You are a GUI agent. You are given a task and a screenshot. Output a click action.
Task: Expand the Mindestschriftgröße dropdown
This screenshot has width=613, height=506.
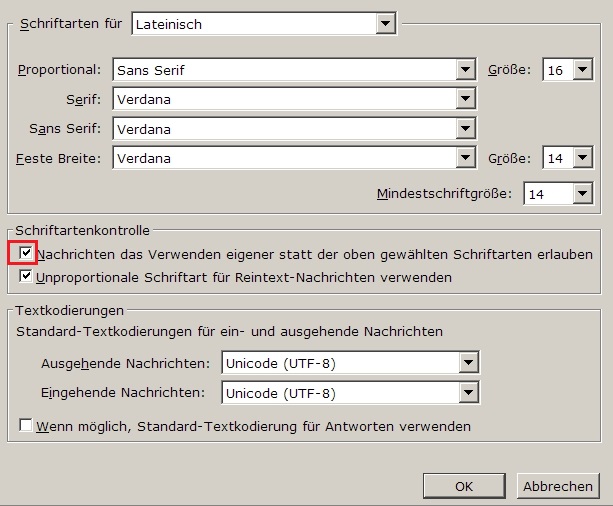point(583,194)
